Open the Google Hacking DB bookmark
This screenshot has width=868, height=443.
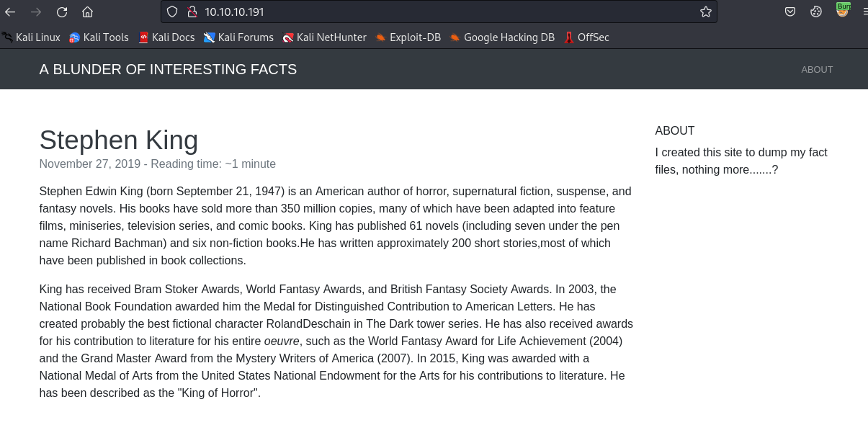[502, 37]
